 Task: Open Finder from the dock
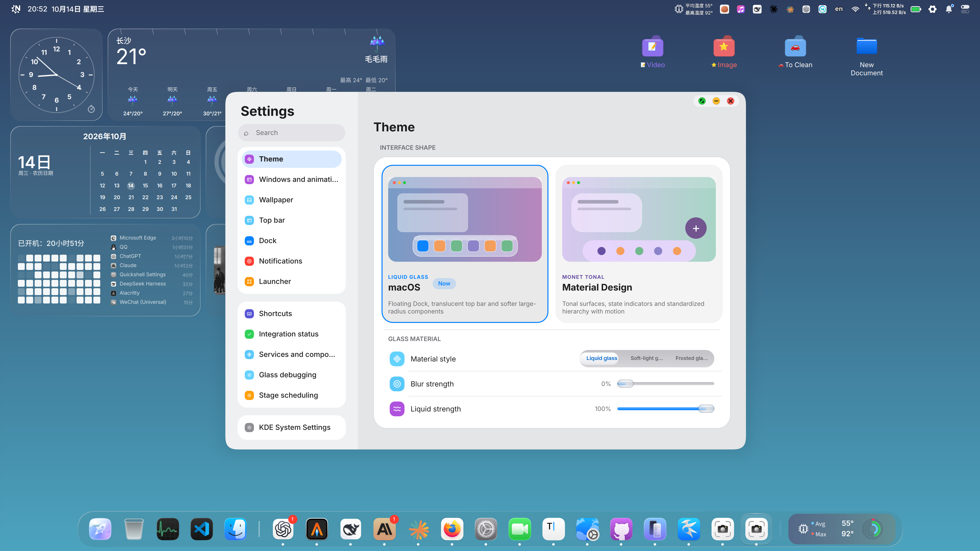(235, 529)
